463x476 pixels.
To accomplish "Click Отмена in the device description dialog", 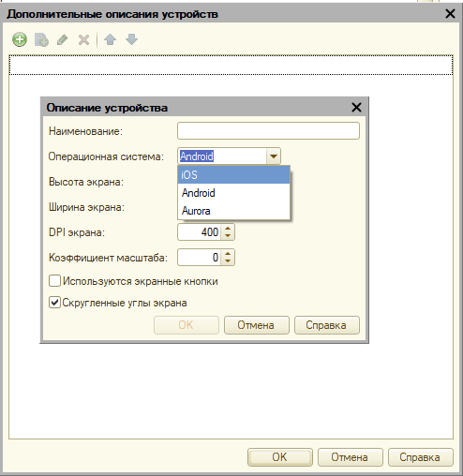I will 257,325.
